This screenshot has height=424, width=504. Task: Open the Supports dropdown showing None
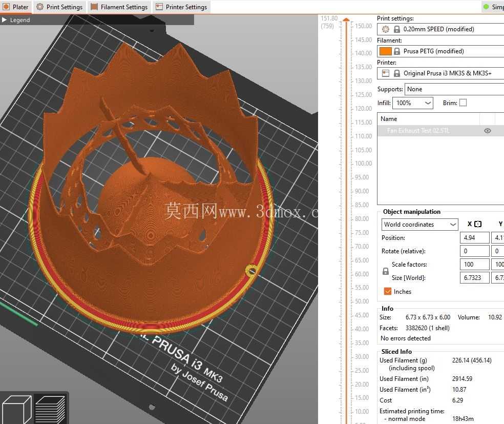(454, 89)
